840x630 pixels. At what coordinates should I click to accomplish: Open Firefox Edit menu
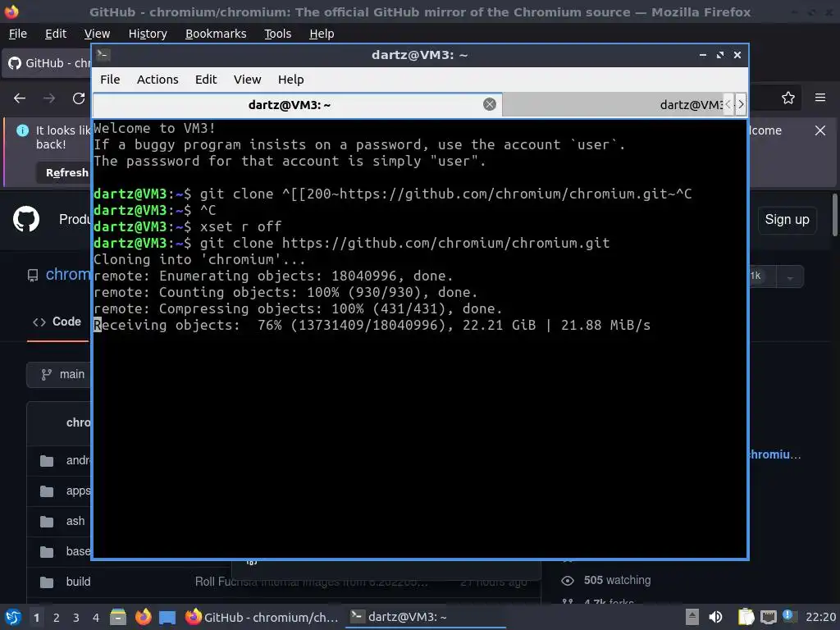point(56,34)
